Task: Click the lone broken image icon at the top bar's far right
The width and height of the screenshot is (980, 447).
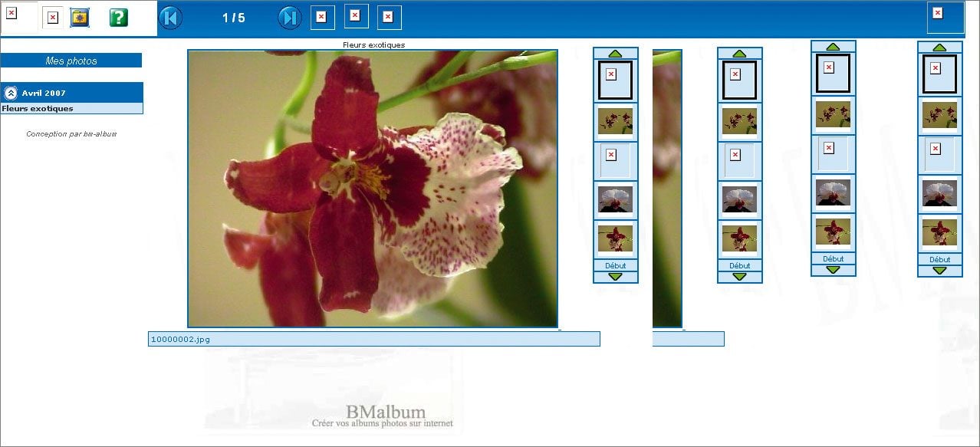Action: point(945,17)
